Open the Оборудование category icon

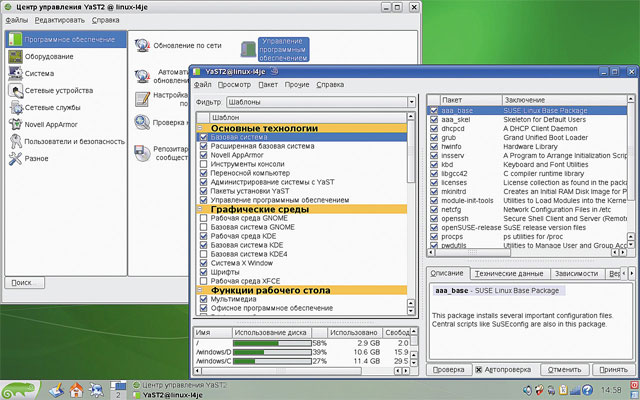pos(16,56)
